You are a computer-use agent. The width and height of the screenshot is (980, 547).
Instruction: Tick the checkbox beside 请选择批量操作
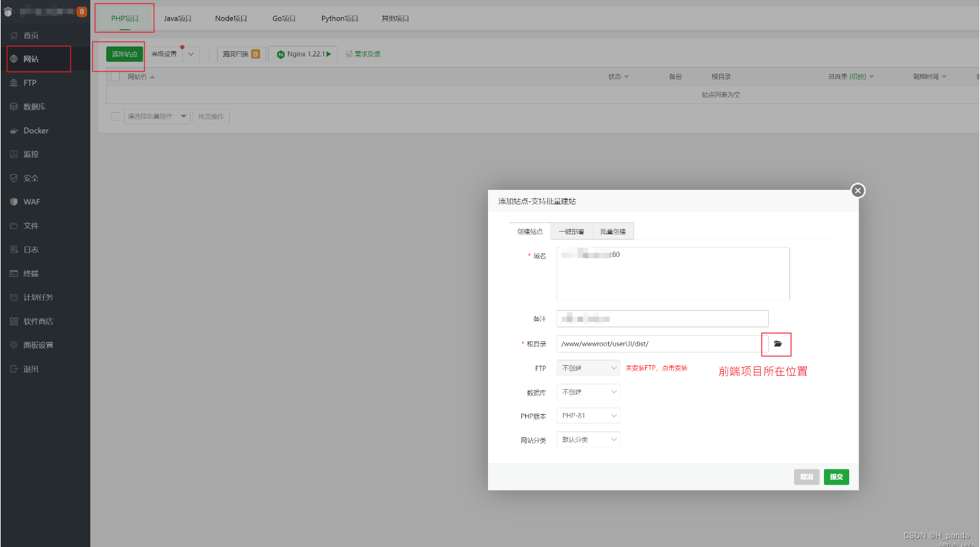(x=116, y=116)
